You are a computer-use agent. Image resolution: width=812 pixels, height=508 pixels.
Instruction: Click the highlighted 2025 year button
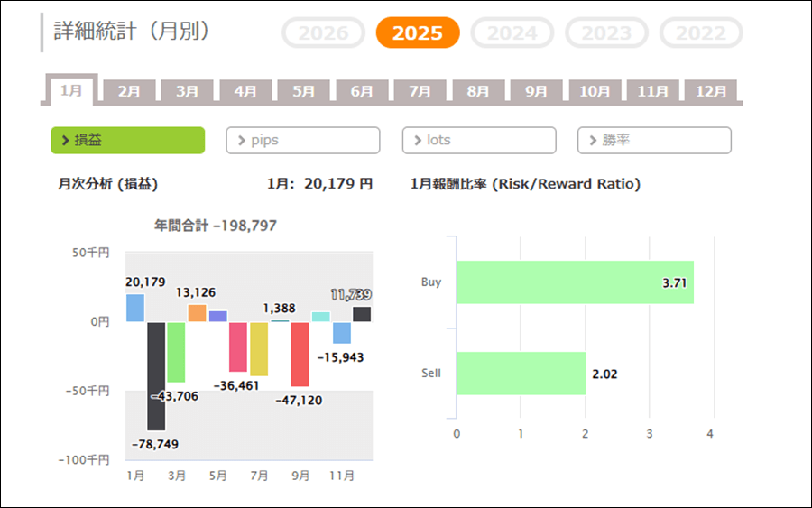click(418, 33)
